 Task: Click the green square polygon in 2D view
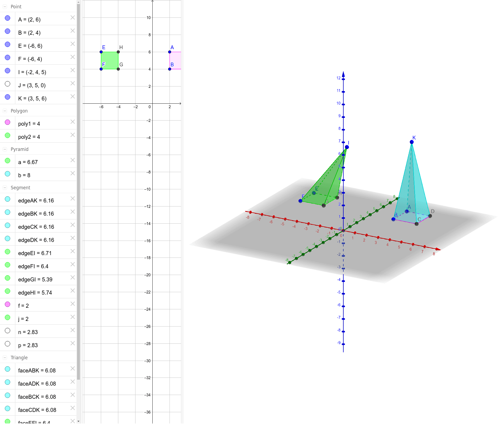coord(110,60)
